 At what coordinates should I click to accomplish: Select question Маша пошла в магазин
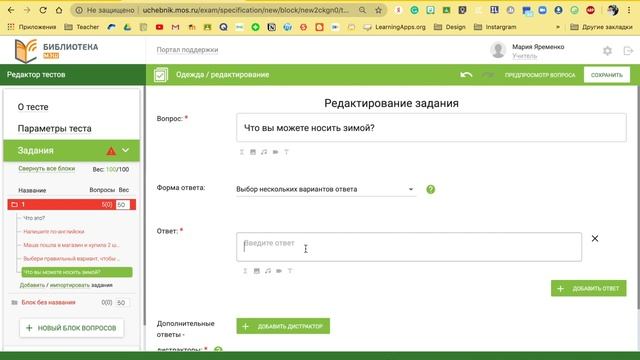tap(71, 245)
